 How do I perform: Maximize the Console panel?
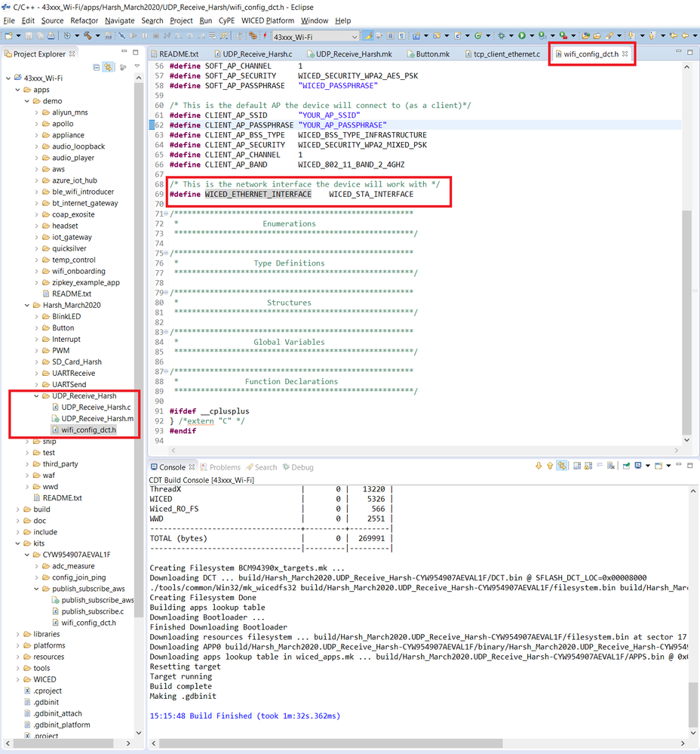tap(690, 466)
